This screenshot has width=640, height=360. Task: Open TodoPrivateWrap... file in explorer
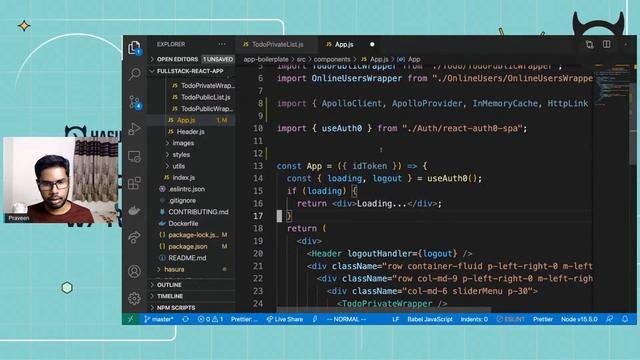(203, 86)
